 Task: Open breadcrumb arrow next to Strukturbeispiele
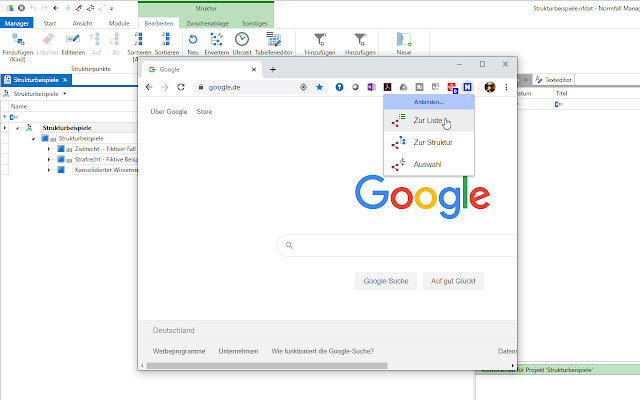pyautogui.click(x=65, y=94)
